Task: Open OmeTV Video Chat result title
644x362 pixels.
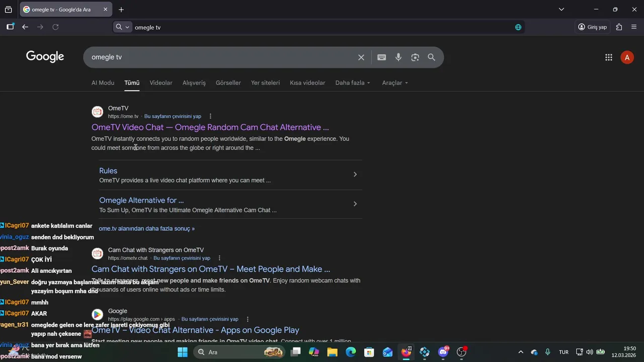Action: (x=210, y=127)
